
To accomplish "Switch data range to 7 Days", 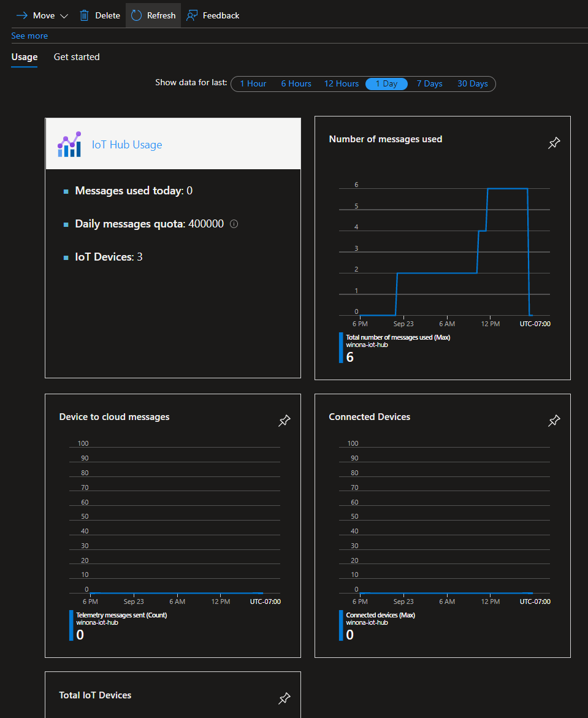I will tap(429, 83).
